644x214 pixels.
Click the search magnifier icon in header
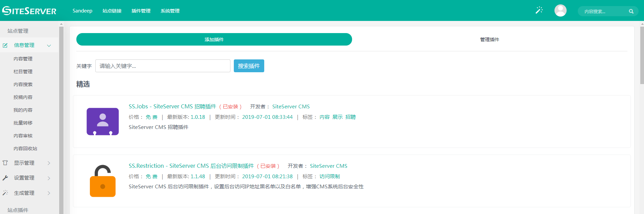(631, 11)
